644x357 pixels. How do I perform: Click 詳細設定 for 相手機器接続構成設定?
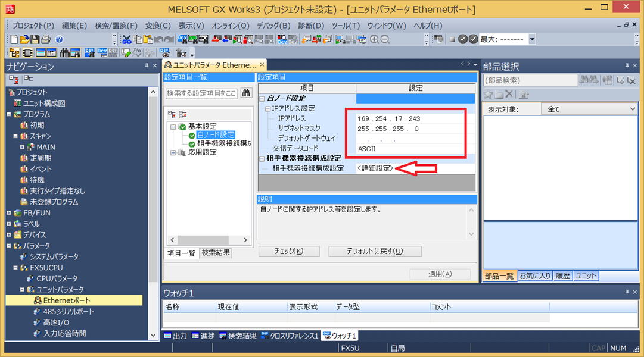tap(375, 168)
